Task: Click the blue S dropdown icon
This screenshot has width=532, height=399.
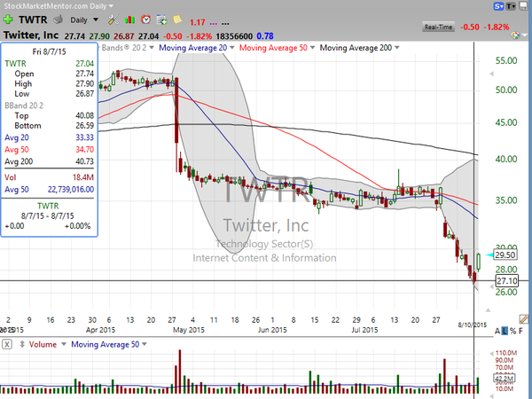Action: [498, 6]
